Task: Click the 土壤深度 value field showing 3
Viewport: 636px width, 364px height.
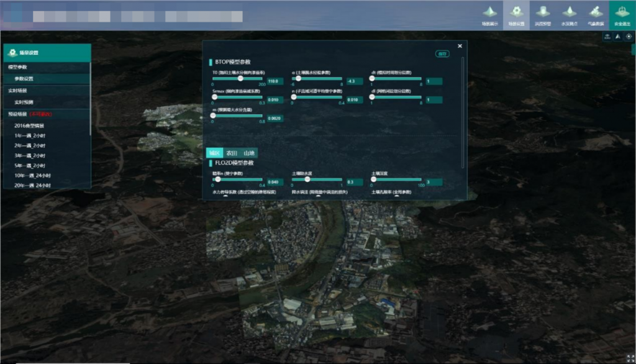Action: 434,182
